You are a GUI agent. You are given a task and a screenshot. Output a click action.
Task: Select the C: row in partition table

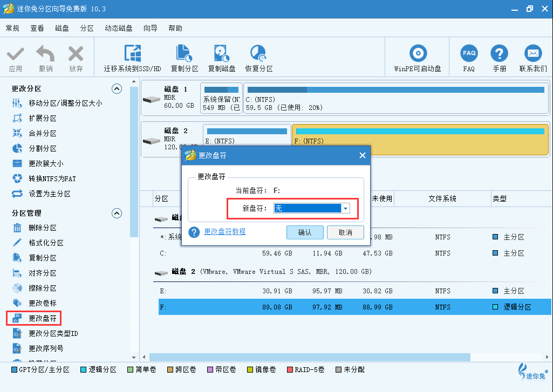pos(355,253)
